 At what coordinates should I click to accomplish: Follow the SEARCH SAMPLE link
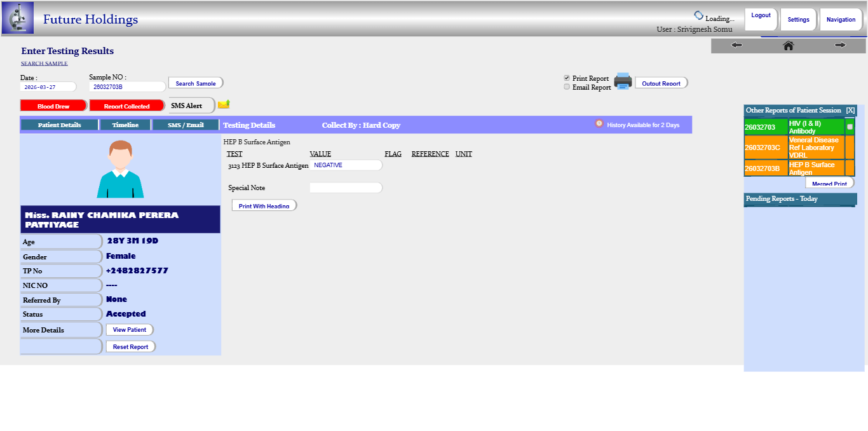(x=44, y=64)
